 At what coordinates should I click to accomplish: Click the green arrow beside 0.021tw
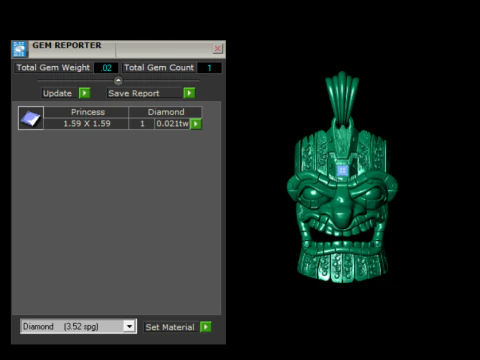(196, 124)
